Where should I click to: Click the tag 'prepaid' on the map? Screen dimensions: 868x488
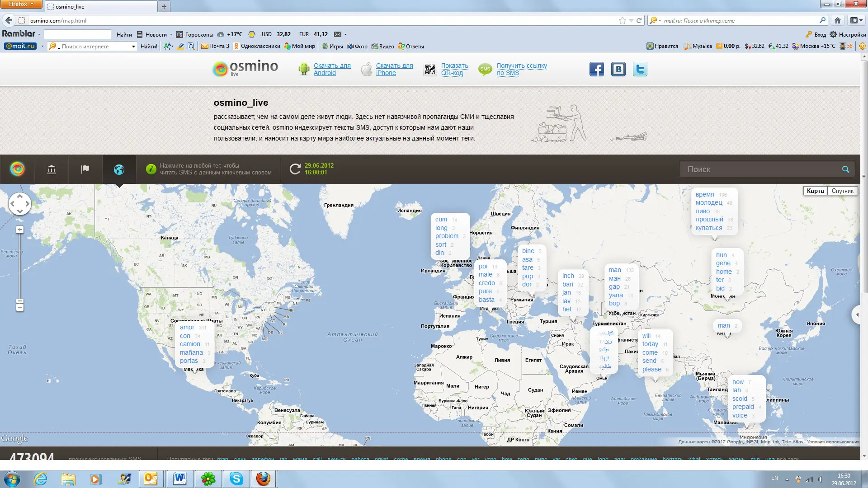743,407
